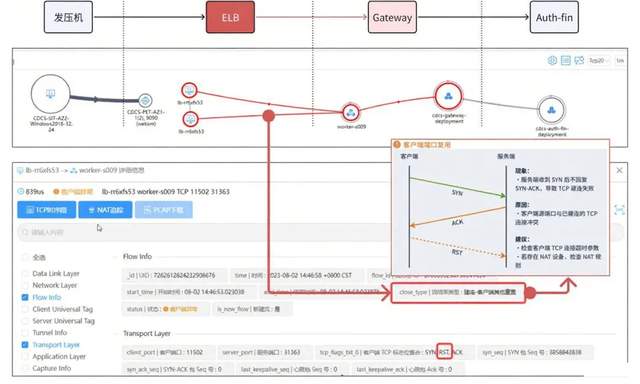
Task: Click the start_time field
Action: click(189, 292)
